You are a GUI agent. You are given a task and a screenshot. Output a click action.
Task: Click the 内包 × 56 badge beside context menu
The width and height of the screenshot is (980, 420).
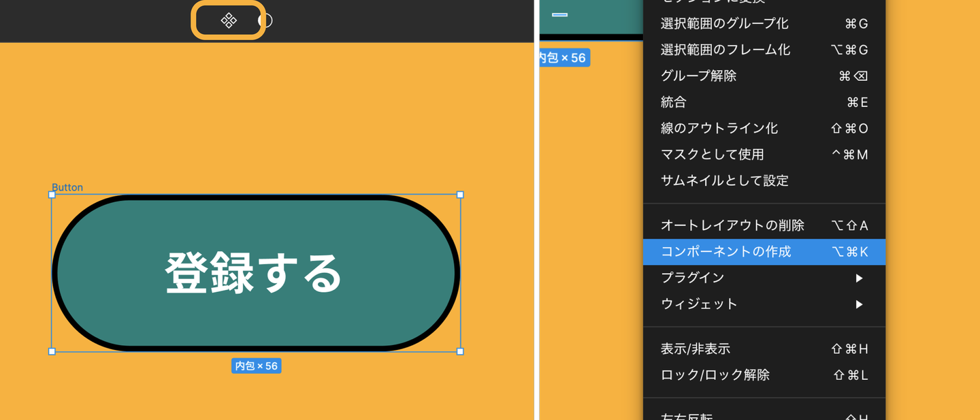(564, 58)
